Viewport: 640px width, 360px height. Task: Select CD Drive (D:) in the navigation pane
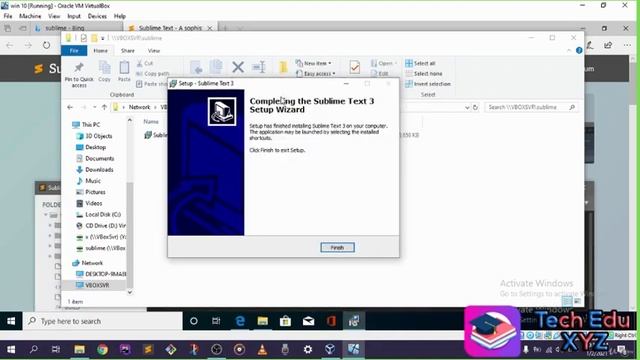click(101, 226)
